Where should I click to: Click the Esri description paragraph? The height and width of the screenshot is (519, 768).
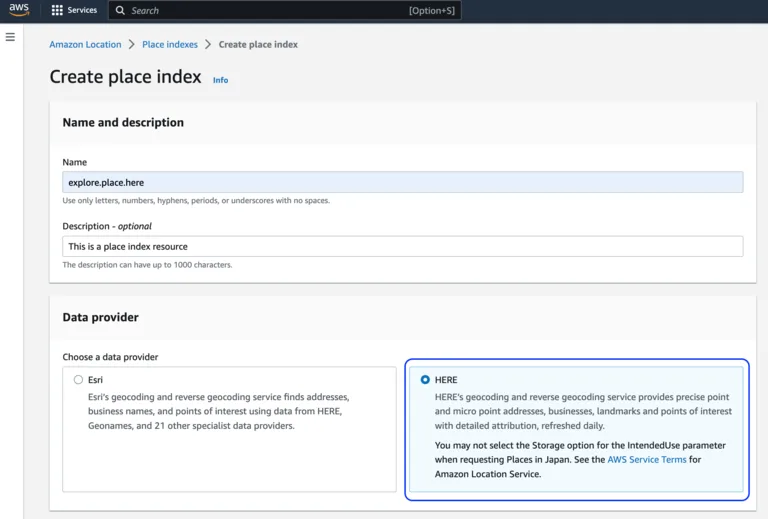218,411
